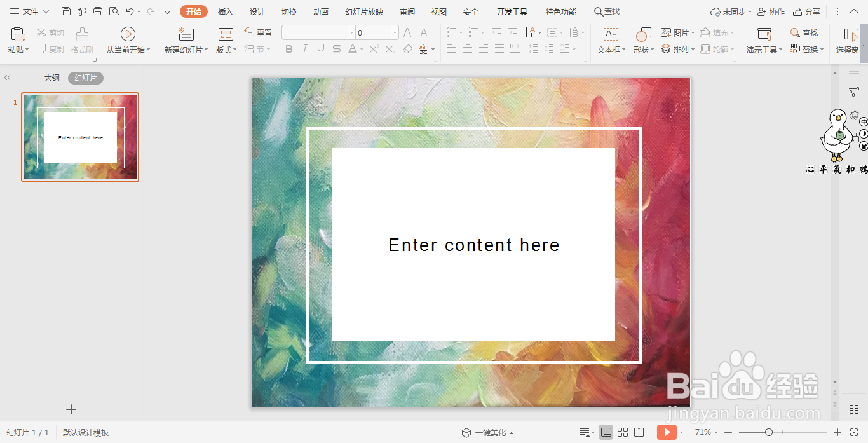Open the File (文件) menu
Screen dimensions: 868x443
[29, 11]
